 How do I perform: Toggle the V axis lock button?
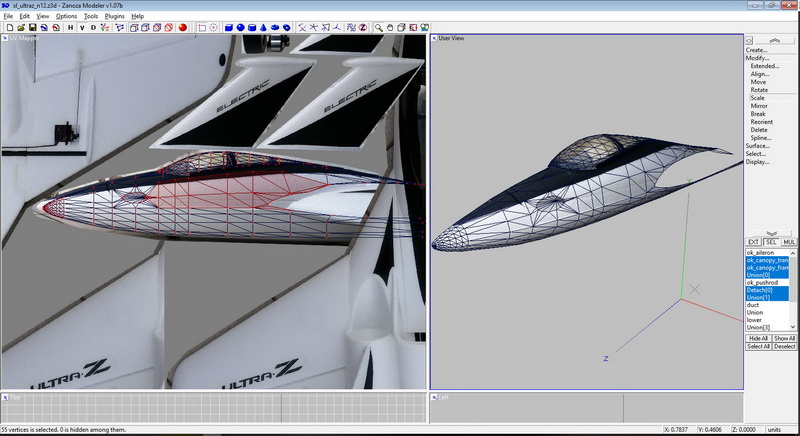82,28
